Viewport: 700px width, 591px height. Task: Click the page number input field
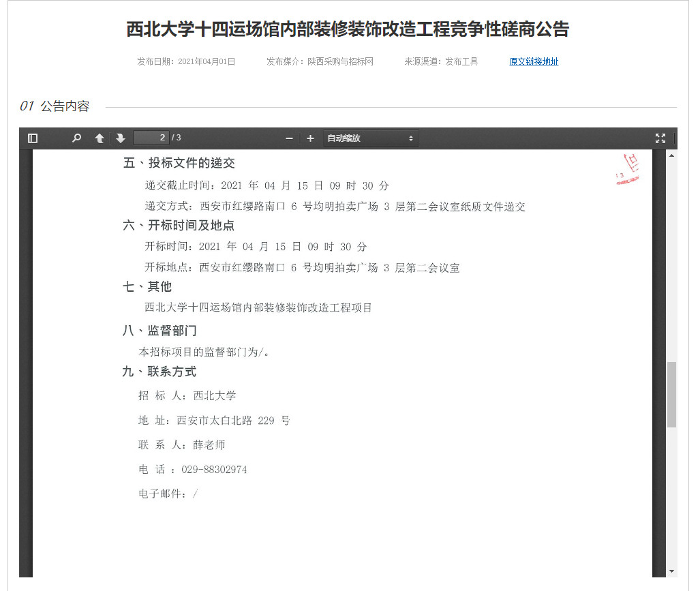coord(151,138)
